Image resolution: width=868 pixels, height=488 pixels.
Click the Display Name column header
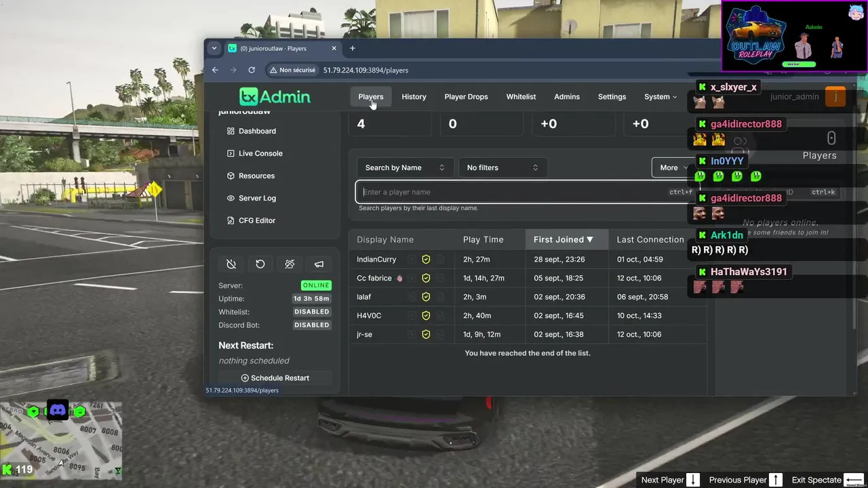pyautogui.click(x=385, y=239)
